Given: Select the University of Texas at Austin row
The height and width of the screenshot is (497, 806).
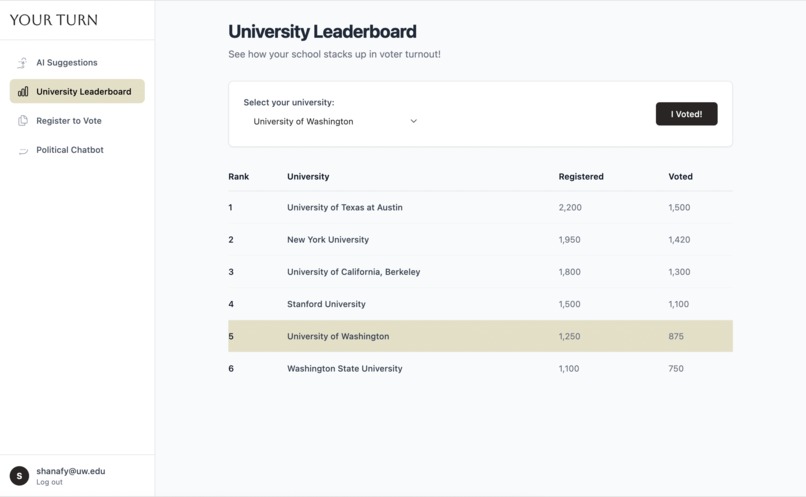Looking at the screenshot, I should [x=480, y=208].
